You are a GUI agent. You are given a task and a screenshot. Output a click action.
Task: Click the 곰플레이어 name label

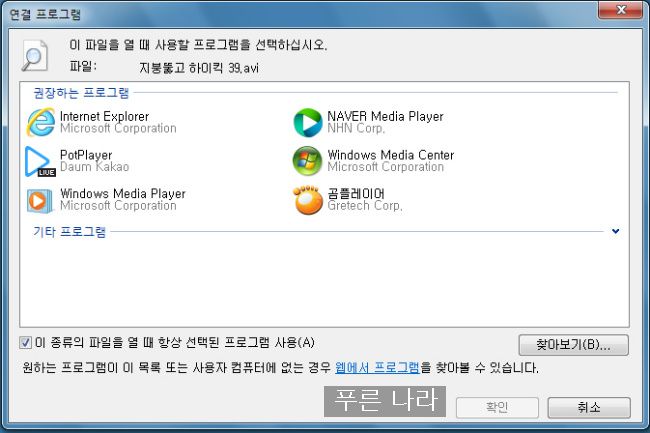pyautogui.click(x=356, y=194)
